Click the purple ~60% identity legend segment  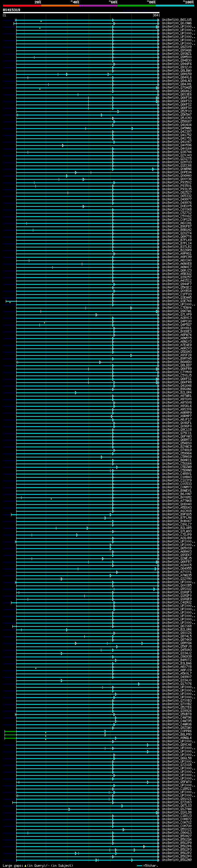click(98, 6)
